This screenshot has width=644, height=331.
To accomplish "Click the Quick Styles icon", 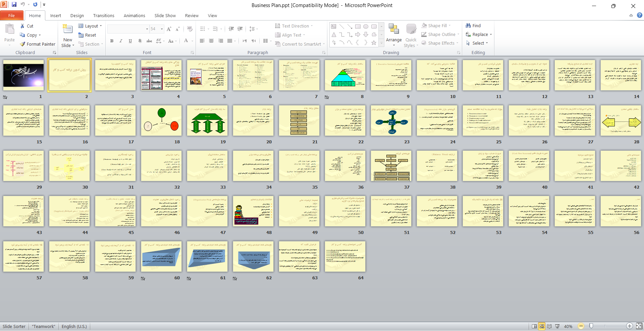I will (x=411, y=29).
